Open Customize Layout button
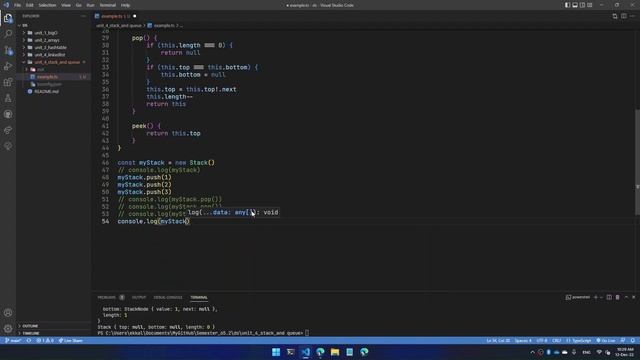640x360 pixels. pyautogui.click(x=589, y=5)
